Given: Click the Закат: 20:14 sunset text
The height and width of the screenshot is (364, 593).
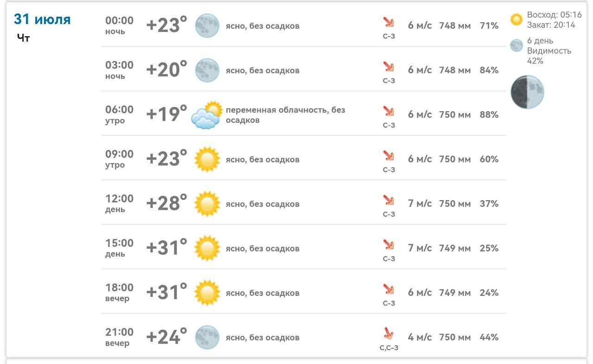Looking at the screenshot, I should coord(551,25).
